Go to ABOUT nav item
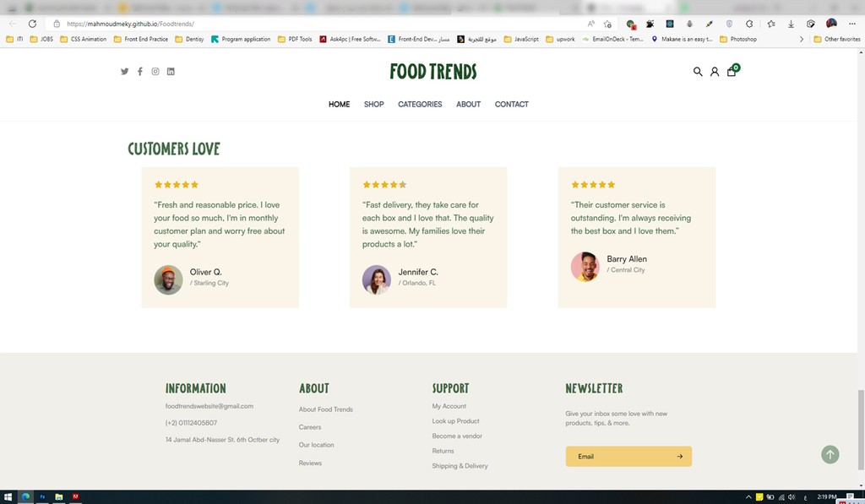This screenshot has height=504, width=865. (468, 104)
